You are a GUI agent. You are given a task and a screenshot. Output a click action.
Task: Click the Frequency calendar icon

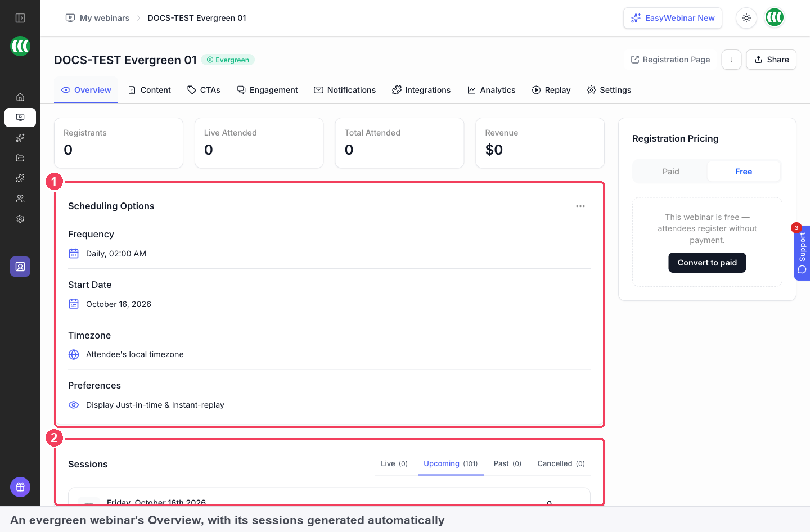[74, 254]
